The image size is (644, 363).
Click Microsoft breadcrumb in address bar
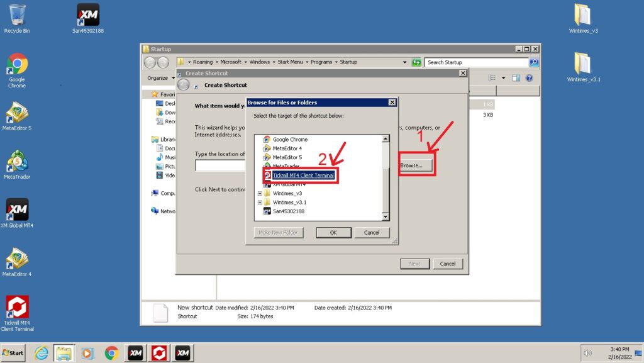point(231,62)
